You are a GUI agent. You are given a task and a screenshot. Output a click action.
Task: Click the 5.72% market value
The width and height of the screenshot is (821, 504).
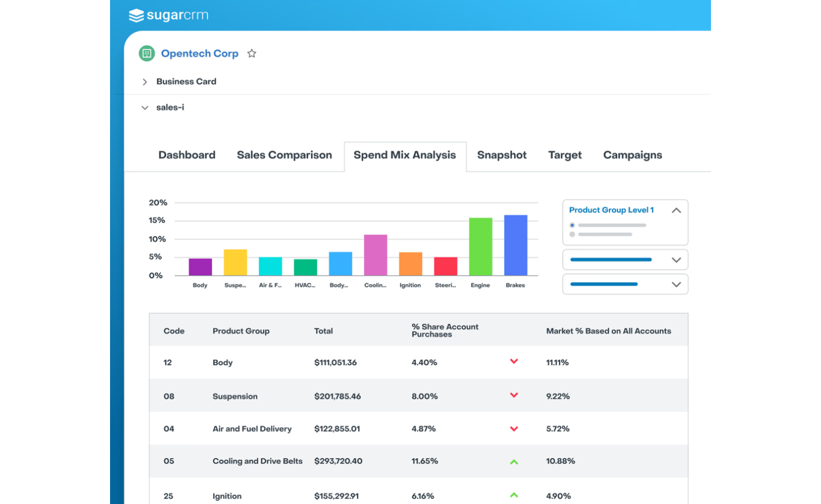tap(558, 429)
